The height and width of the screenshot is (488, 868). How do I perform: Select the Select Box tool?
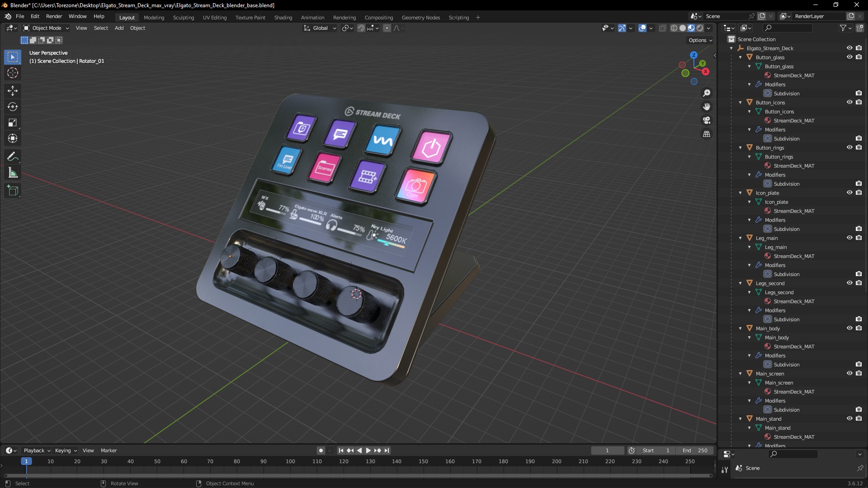(x=13, y=57)
